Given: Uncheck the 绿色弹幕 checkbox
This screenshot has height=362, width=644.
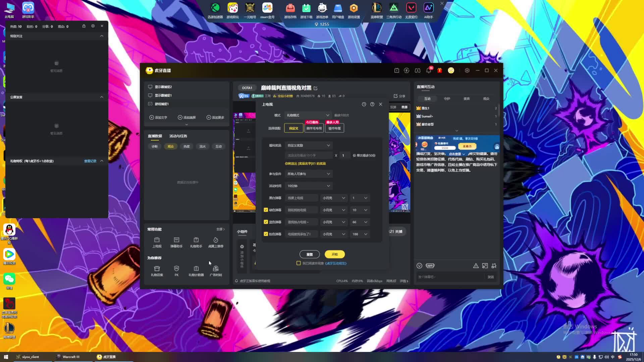Looking at the screenshot, I should (x=266, y=210).
